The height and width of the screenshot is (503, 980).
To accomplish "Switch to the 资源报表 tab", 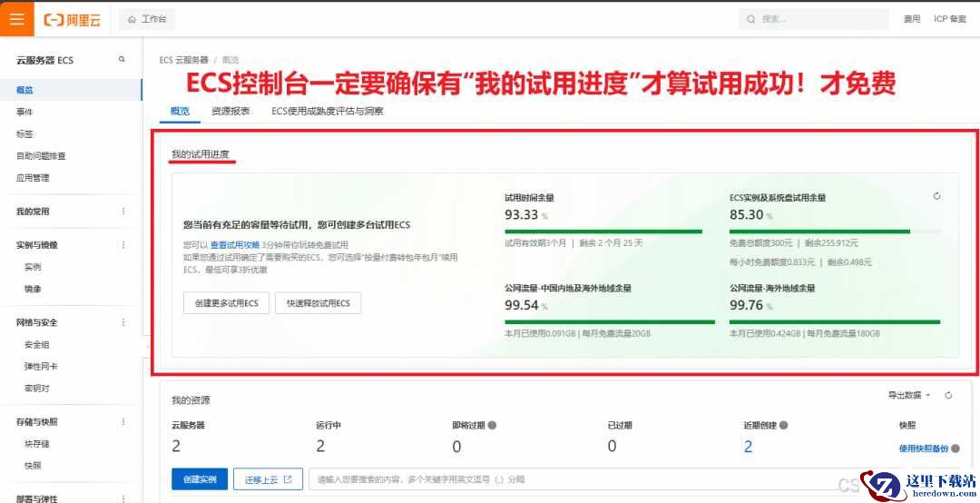I will coord(230,112).
